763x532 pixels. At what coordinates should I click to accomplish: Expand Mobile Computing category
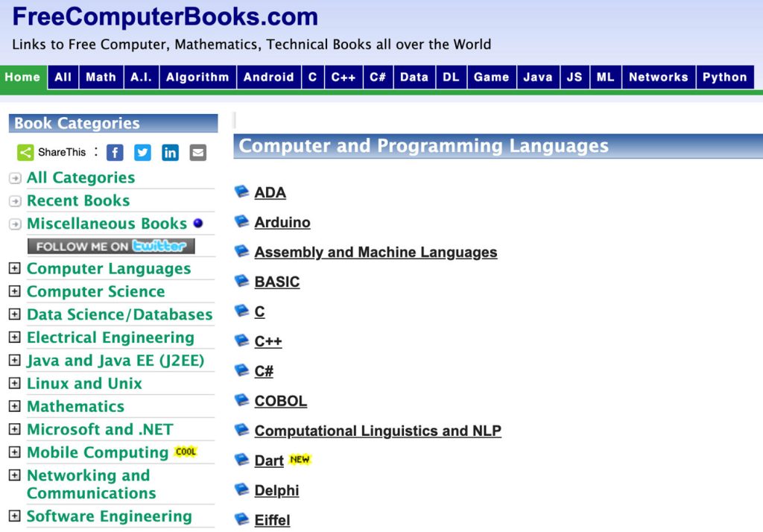click(x=15, y=452)
